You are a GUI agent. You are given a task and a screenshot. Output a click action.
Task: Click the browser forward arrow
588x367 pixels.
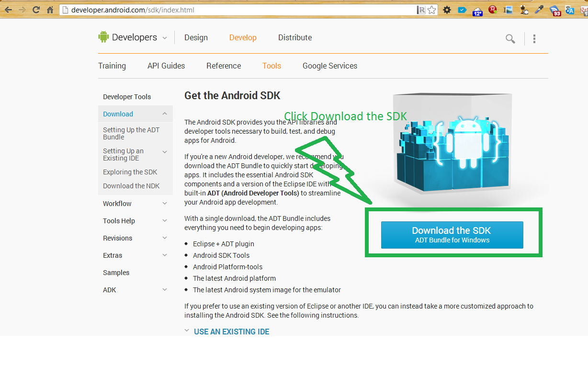(22, 10)
